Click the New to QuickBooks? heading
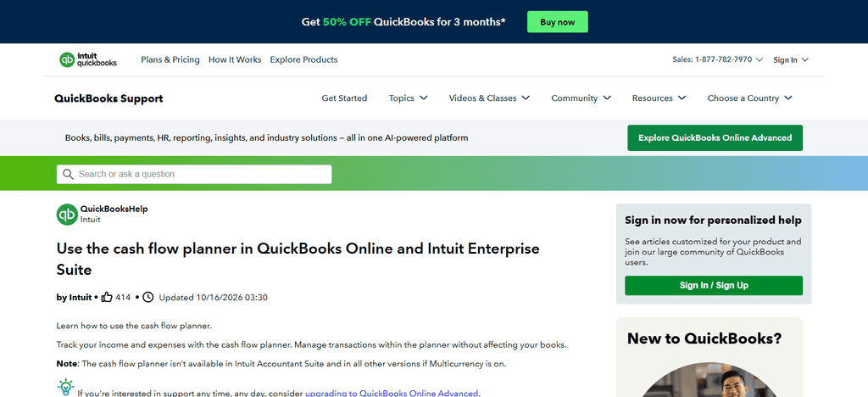Viewport: 868px width, 397px height. (x=704, y=338)
